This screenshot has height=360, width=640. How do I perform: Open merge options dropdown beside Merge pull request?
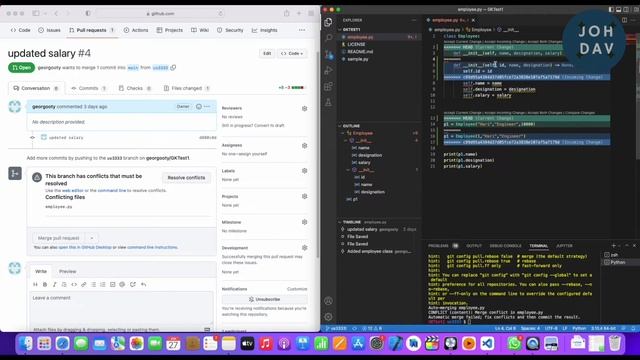click(x=91, y=238)
